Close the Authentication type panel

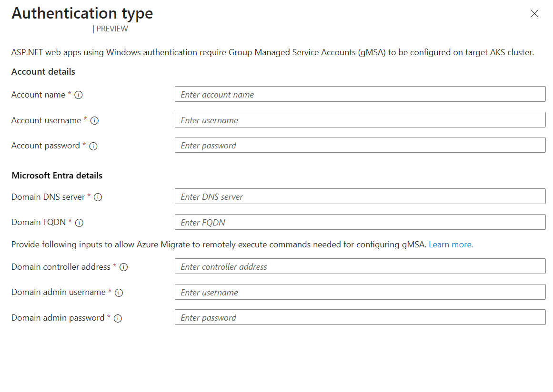point(534,13)
